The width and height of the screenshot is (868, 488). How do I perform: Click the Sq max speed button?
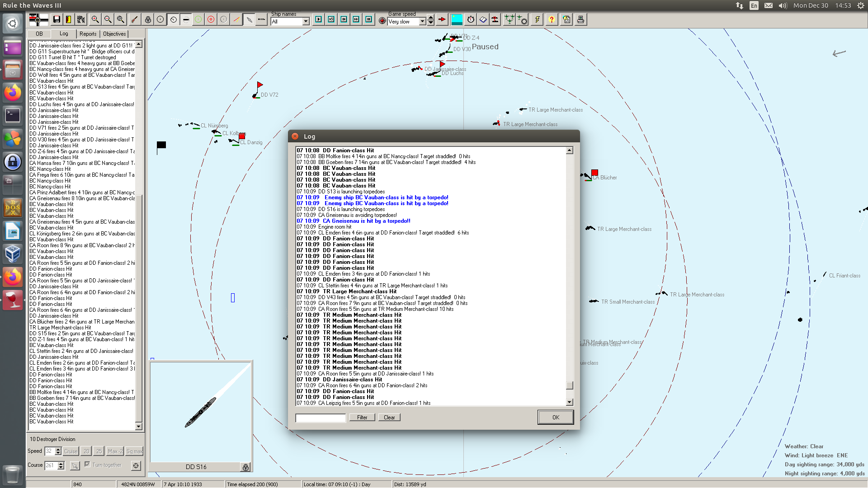click(x=134, y=451)
